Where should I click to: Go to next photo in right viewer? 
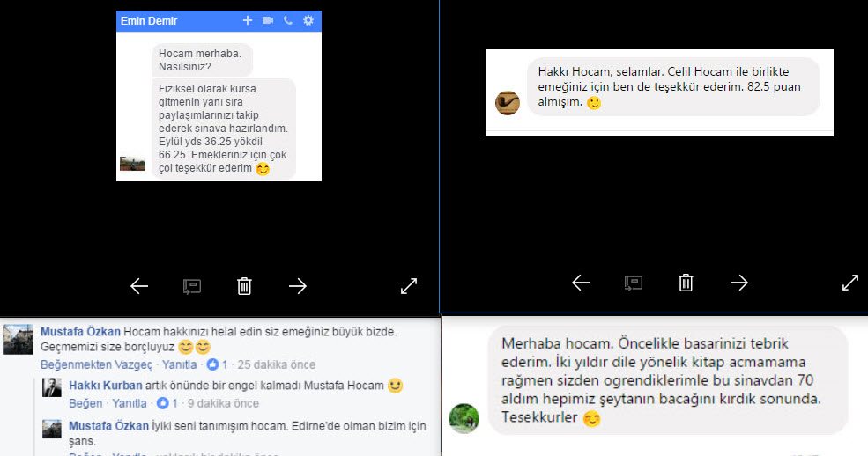click(x=738, y=283)
